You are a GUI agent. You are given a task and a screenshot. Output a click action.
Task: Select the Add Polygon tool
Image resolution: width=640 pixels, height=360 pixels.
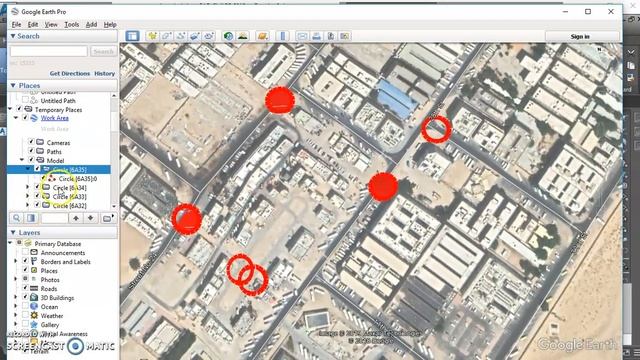(167, 36)
